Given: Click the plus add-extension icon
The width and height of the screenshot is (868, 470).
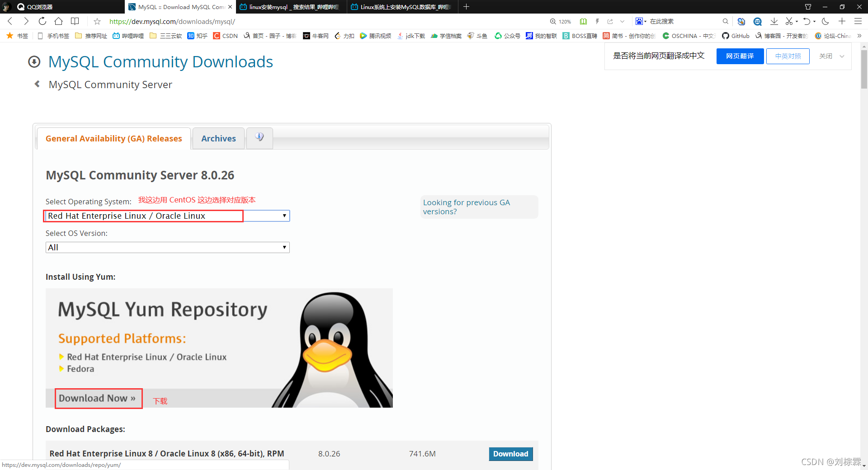Looking at the screenshot, I should pos(842,21).
